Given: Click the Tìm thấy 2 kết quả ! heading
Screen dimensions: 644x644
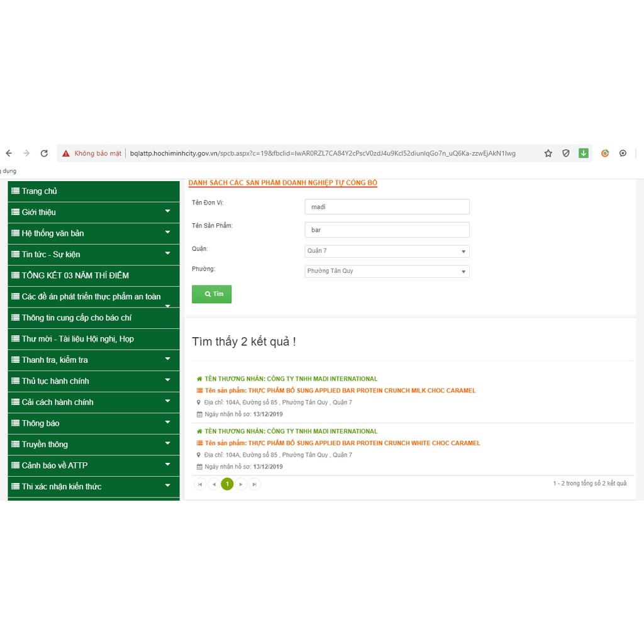Looking at the screenshot, I should tap(244, 341).
